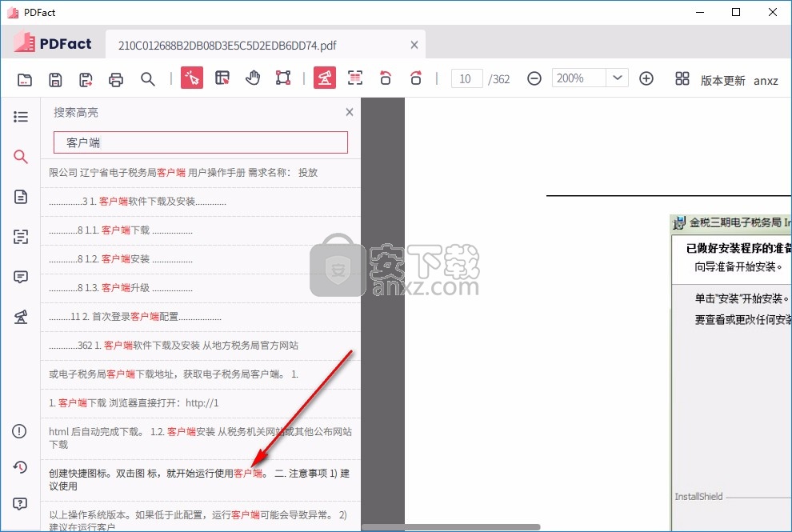Switch to the hand pan tool
The image size is (792, 532).
click(253, 78)
